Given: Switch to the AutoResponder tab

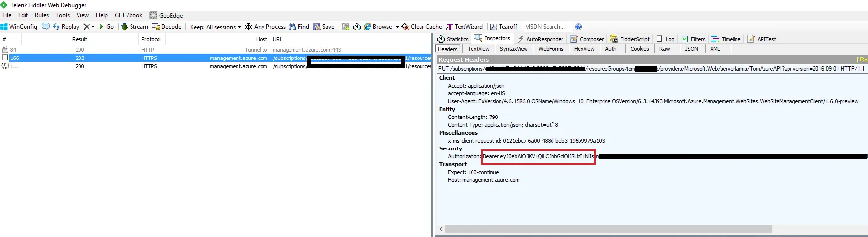Looking at the screenshot, I should coord(540,39).
